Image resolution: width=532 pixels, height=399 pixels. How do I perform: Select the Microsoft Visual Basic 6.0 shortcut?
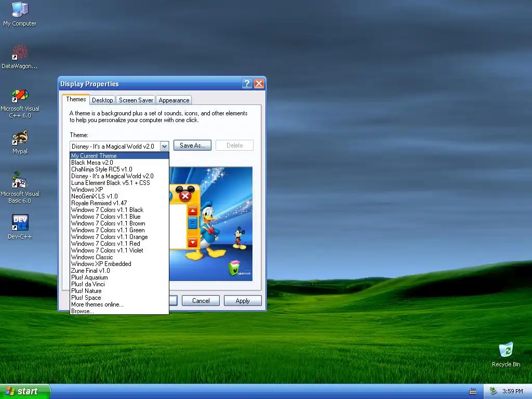pos(20,188)
